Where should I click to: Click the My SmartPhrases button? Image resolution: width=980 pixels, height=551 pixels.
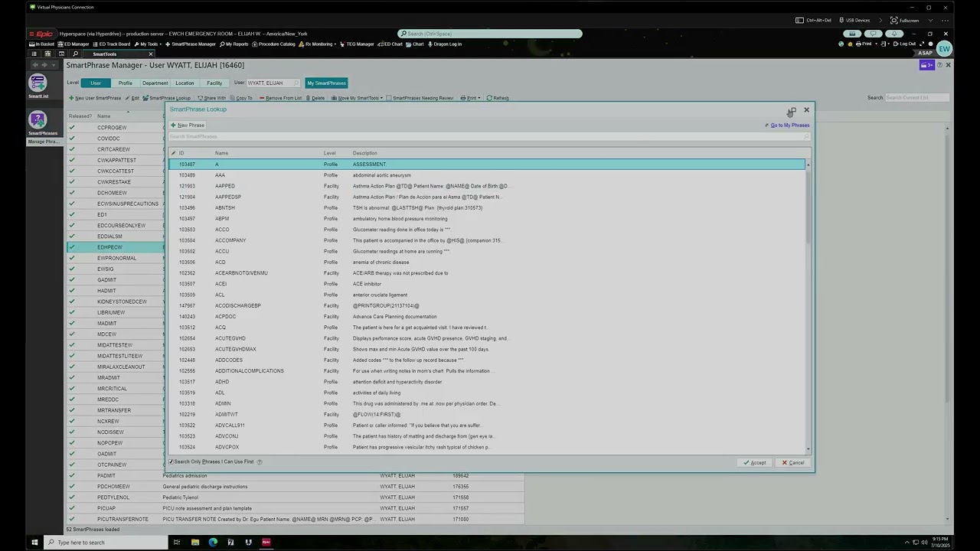pos(326,83)
